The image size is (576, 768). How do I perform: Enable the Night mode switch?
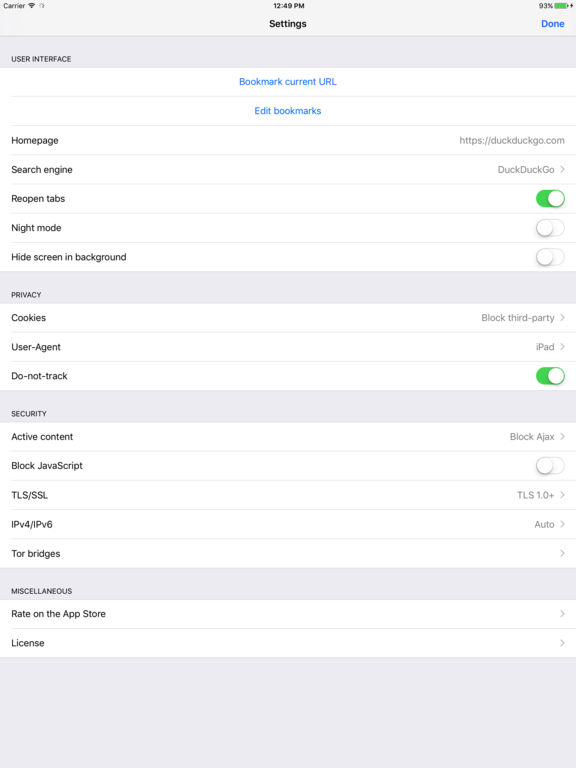click(x=550, y=228)
